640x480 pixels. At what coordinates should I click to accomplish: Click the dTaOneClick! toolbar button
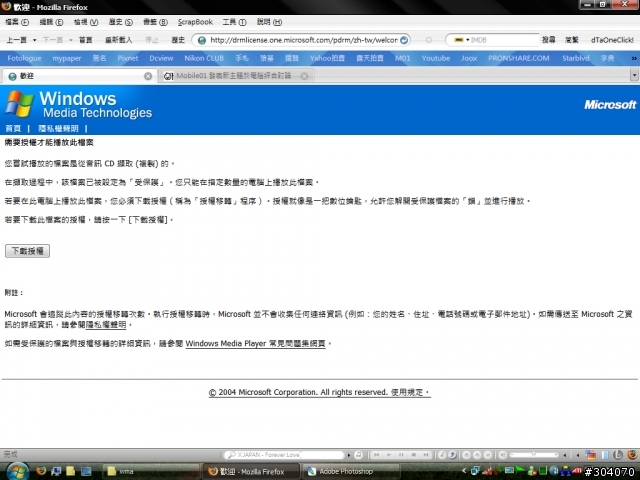click(612, 40)
